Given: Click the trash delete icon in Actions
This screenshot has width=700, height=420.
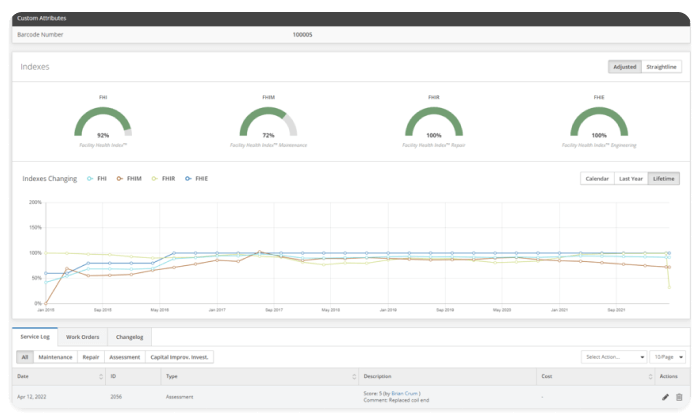Looking at the screenshot, I should pos(679,397).
